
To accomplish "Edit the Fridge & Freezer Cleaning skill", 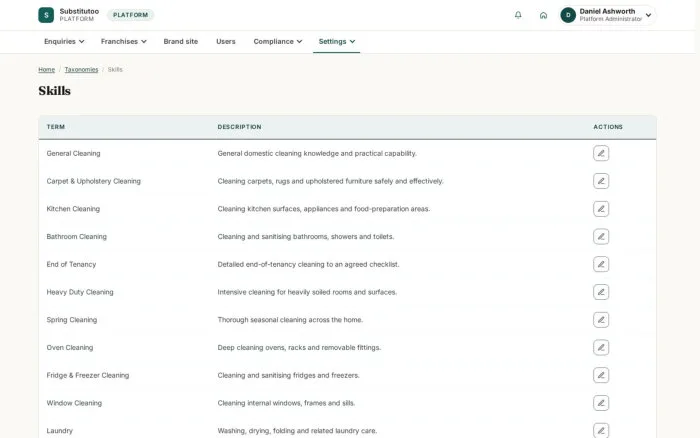I will (601, 375).
